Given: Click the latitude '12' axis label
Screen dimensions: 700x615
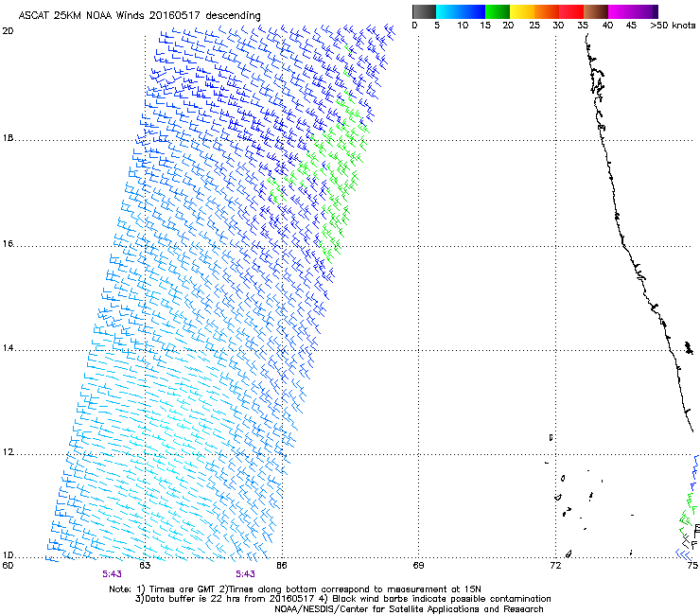Looking at the screenshot, I should [8, 452].
